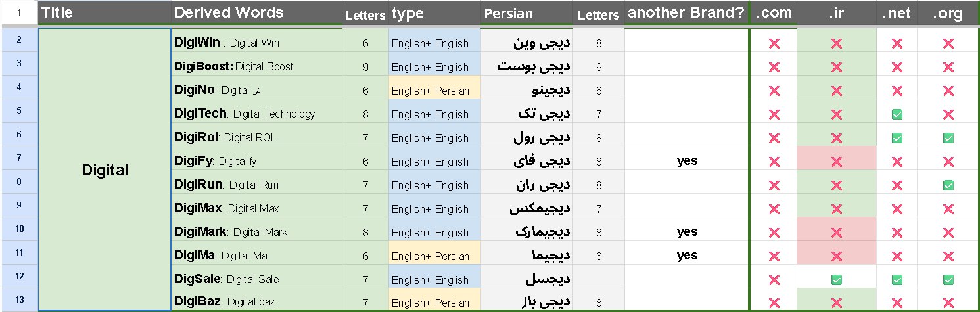Click the 'yes' cell in the DigiMa row
980x312 pixels.
point(687,256)
